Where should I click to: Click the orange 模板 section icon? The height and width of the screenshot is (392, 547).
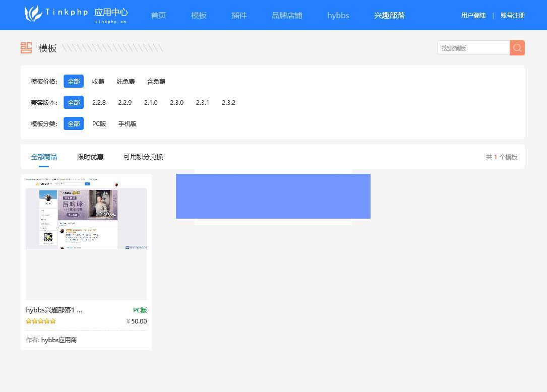[26, 48]
